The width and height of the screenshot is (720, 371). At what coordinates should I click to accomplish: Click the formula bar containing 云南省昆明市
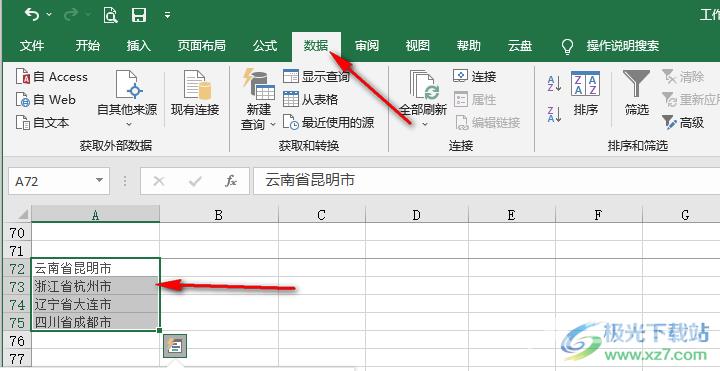(487, 180)
